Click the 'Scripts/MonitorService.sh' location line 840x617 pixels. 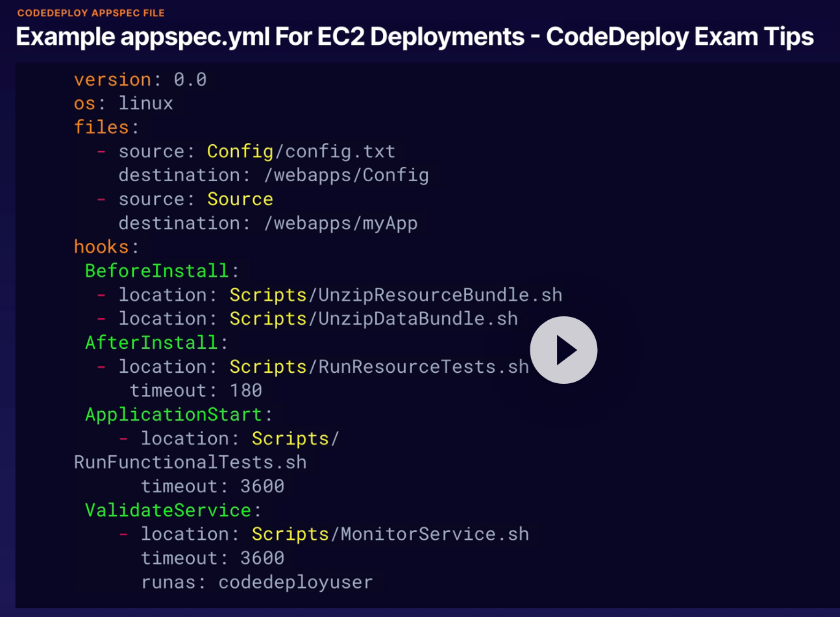pos(324,534)
